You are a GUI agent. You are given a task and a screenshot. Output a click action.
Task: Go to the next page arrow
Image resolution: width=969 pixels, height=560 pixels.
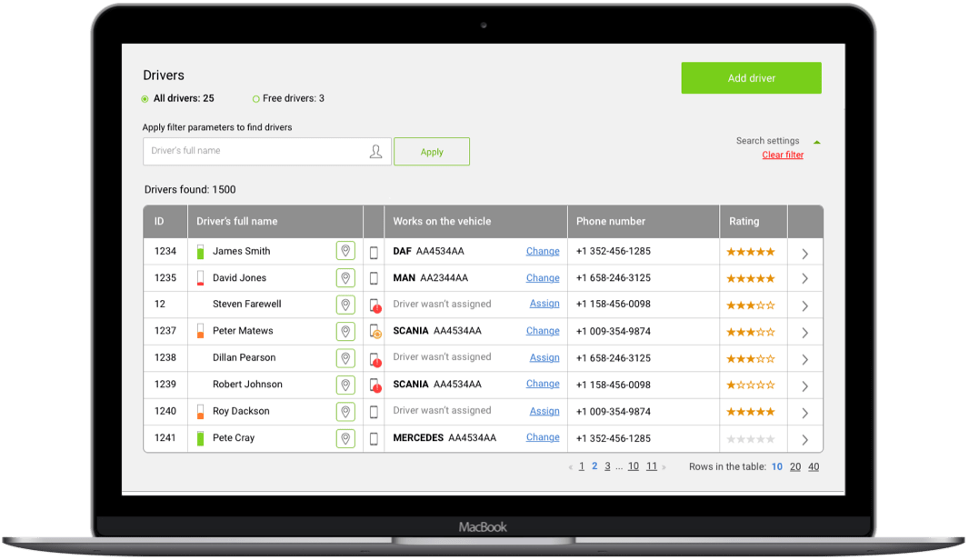click(664, 467)
